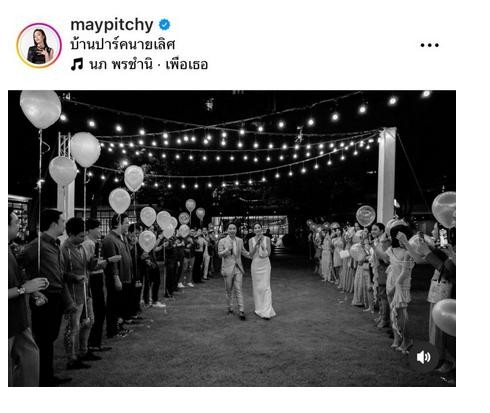The width and height of the screenshot is (490, 413).
Task: Click the groom in light suit
Action: pos(233,271)
